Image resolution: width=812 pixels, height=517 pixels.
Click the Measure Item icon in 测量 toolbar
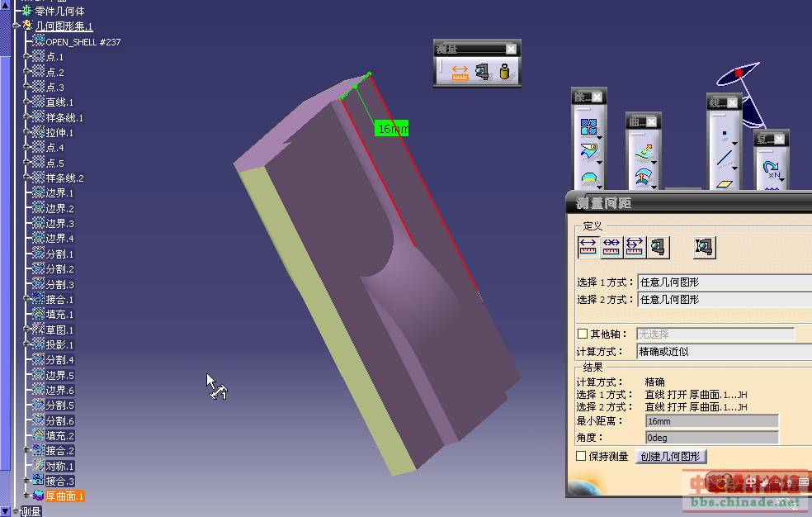pos(483,74)
